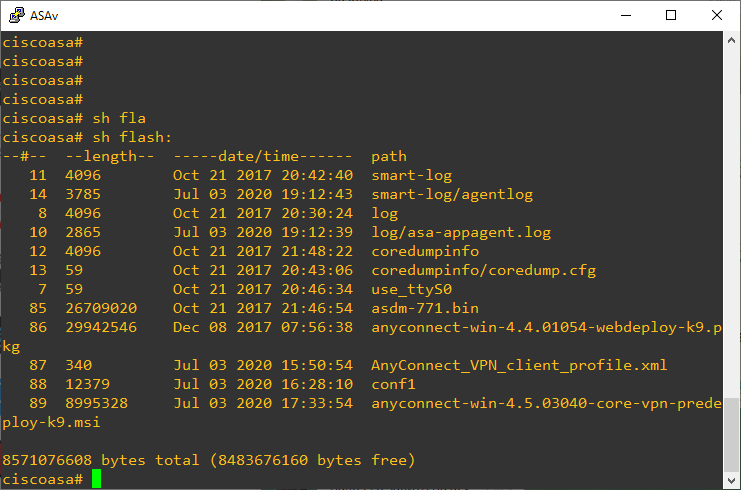This screenshot has width=741, height=490.
Task: Click the 'smart-log/agentlog' path
Action: point(452,195)
